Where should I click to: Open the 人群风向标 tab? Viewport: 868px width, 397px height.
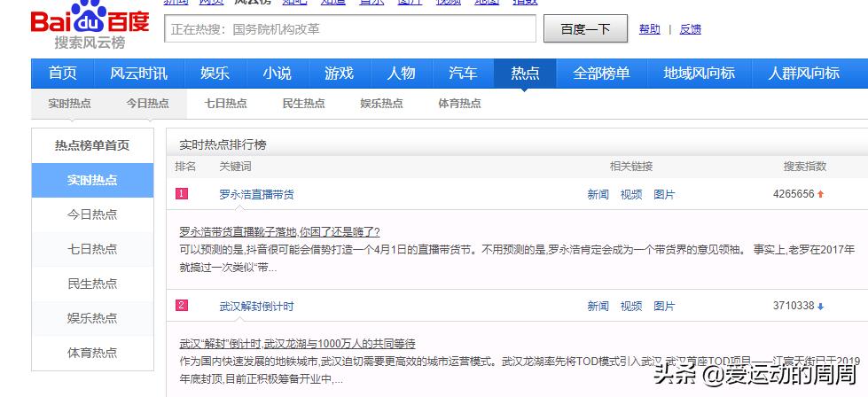pos(804,73)
